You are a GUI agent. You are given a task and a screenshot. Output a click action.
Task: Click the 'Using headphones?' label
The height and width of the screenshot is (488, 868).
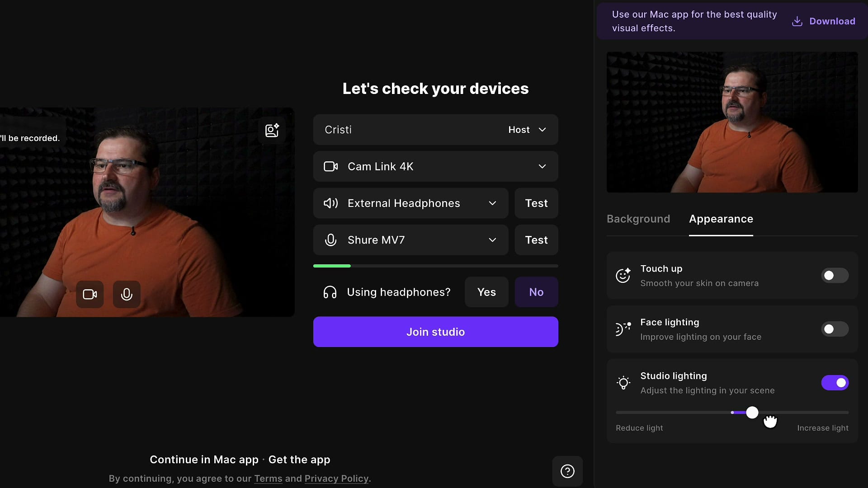(399, 292)
